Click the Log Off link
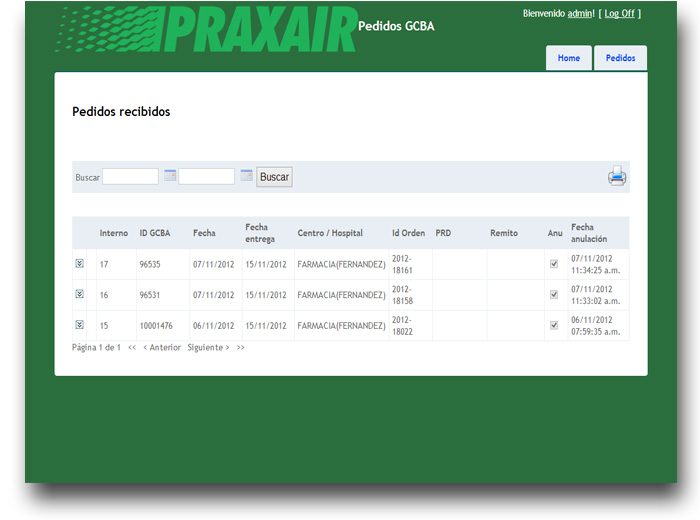700x520 pixels. [619, 14]
